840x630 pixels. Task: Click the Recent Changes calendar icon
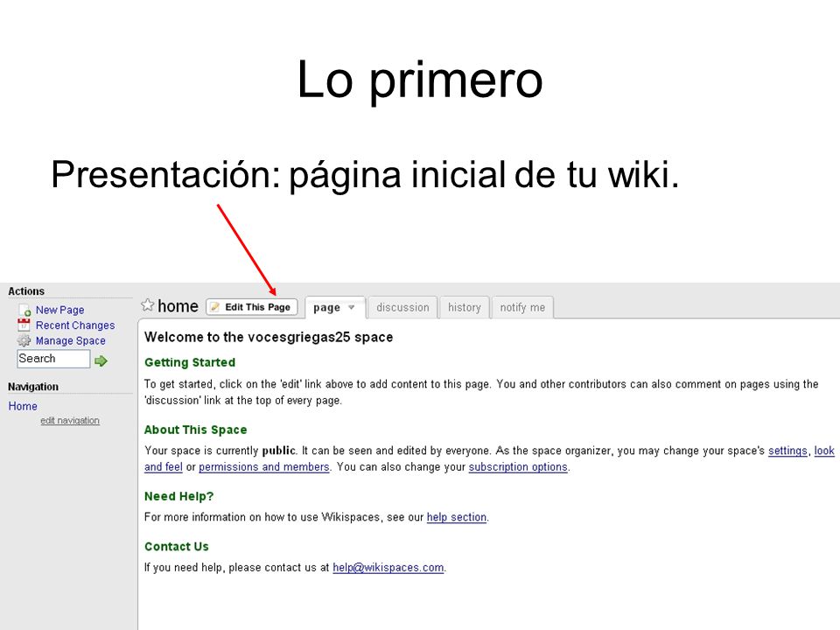point(24,325)
